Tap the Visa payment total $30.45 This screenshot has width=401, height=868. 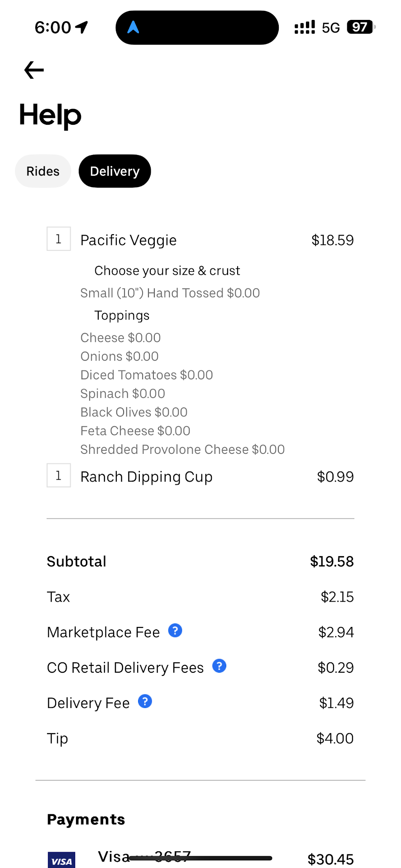pos(330,859)
